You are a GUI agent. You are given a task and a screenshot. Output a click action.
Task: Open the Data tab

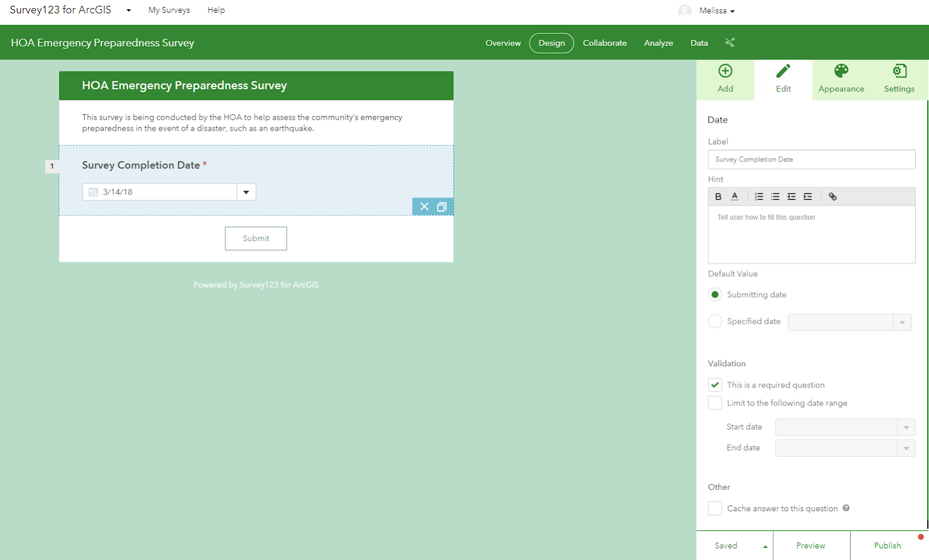click(698, 42)
